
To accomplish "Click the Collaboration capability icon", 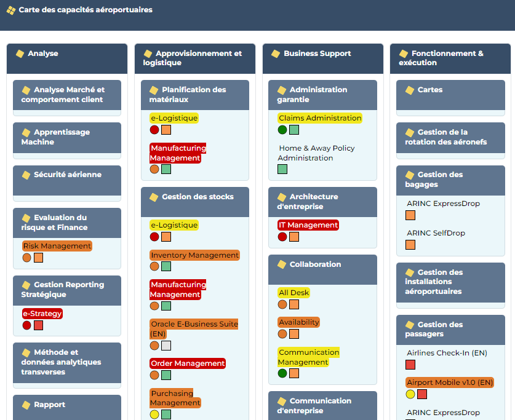I will 282,264.
